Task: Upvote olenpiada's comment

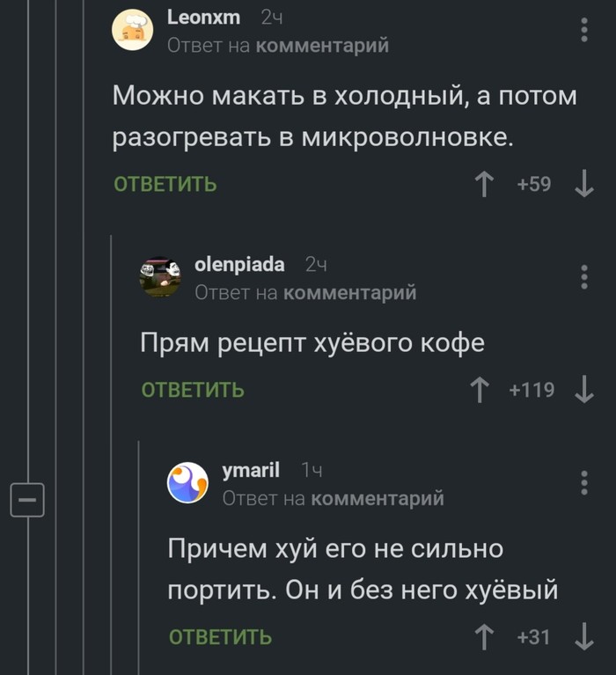Action: click(x=480, y=389)
